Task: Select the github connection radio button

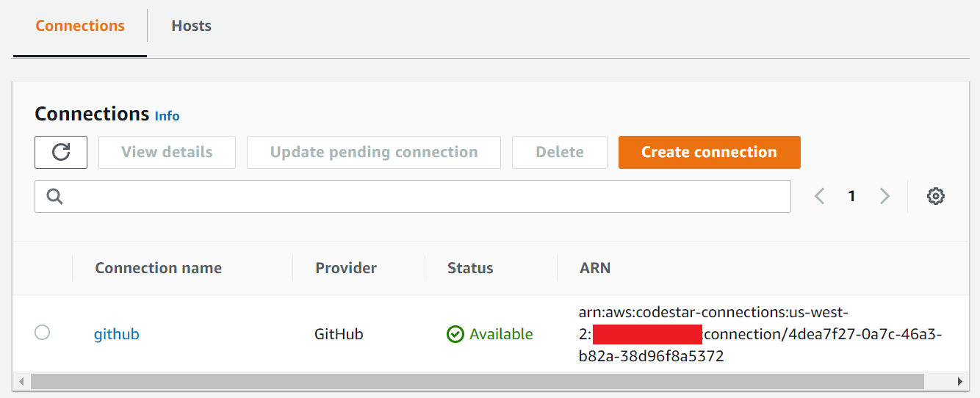Action: (x=43, y=333)
